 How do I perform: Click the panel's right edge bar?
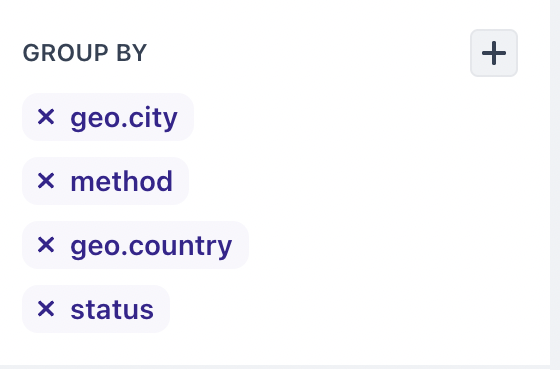555,182
